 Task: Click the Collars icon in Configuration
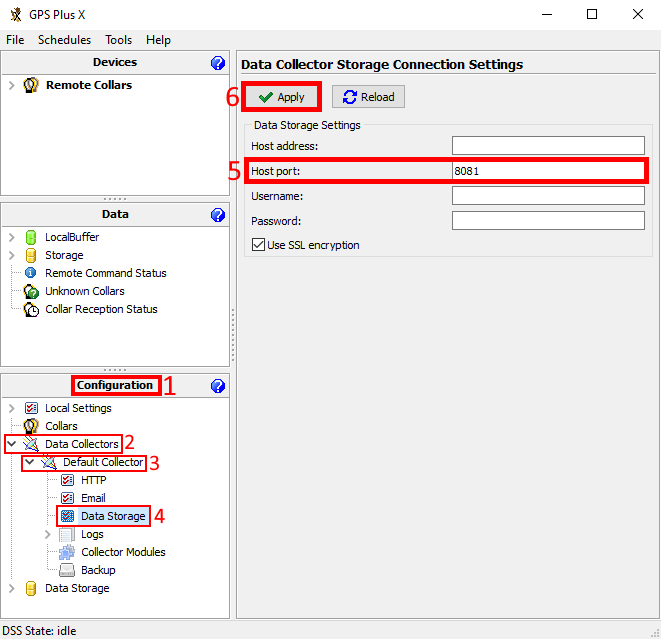click(x=31, y=426)
